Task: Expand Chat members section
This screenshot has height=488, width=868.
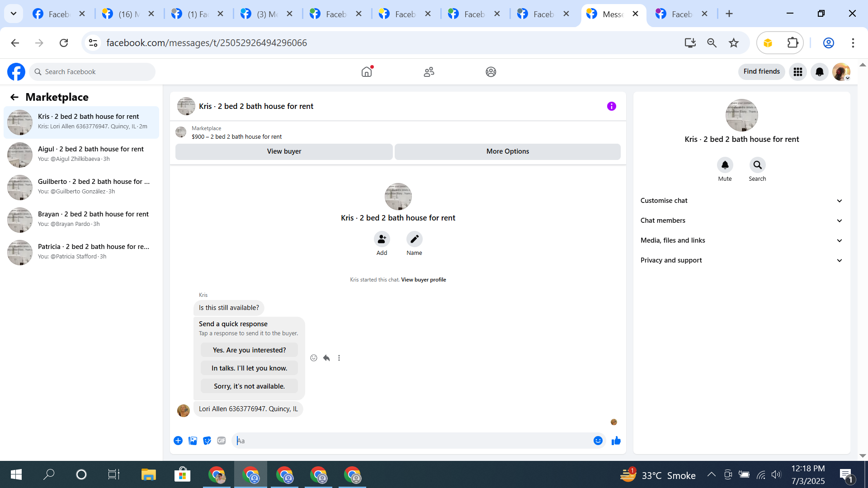Action: click(741, 221)
